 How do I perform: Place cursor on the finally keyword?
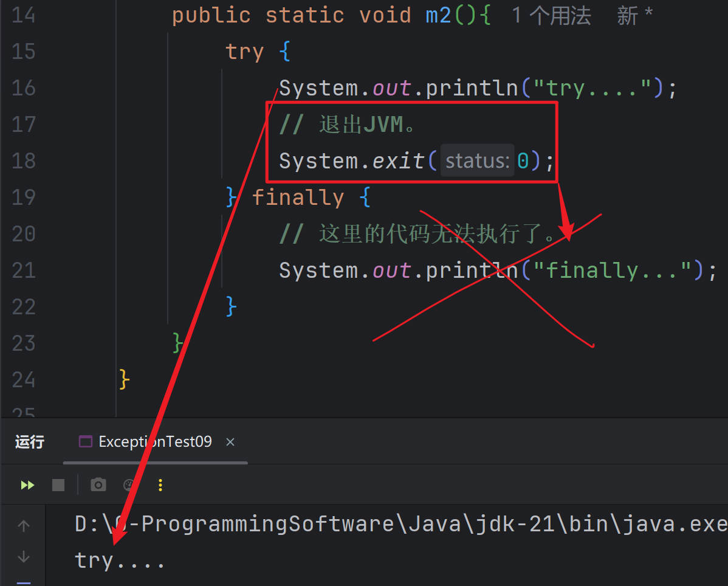coord(298,198)
